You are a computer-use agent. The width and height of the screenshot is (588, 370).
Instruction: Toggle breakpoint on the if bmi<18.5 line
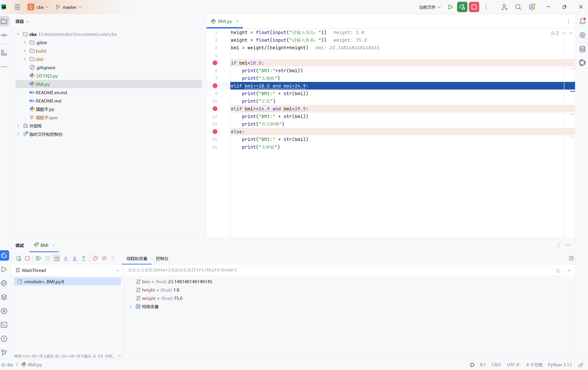(215, 63)
